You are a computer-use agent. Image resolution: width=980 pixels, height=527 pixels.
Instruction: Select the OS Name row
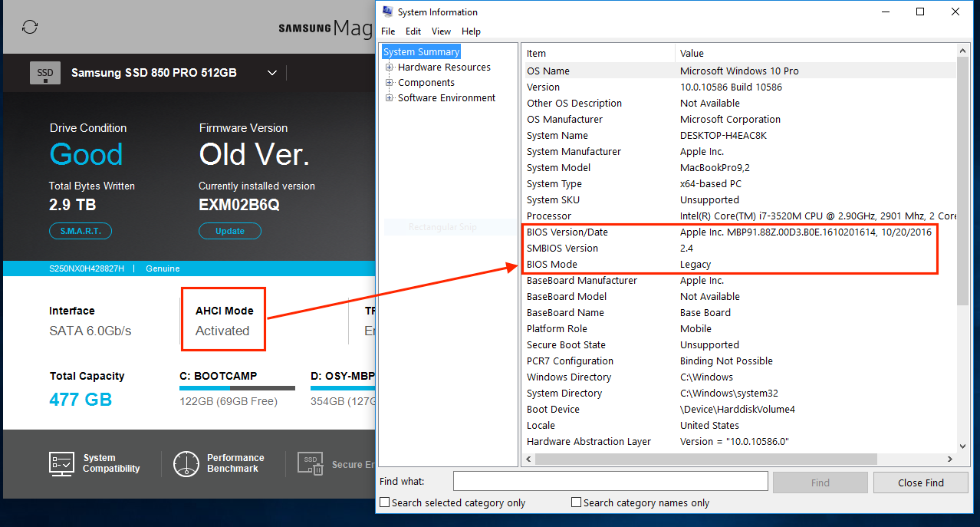(739, 71)
